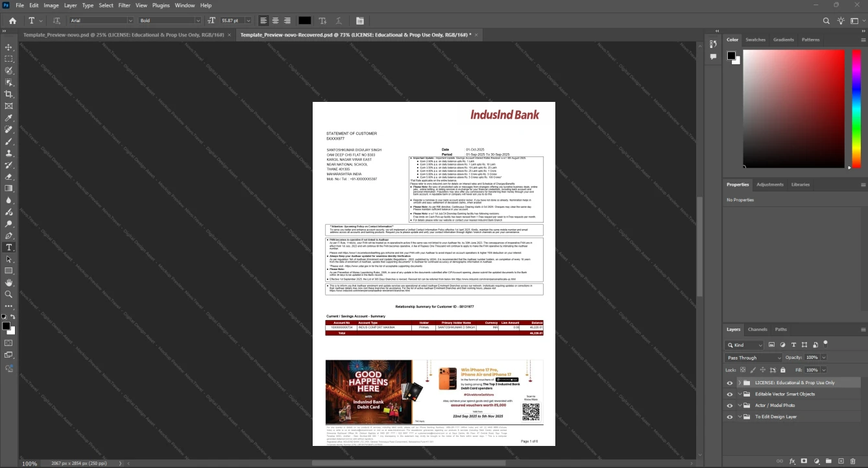
Task: Add a layer style with fx icon
Action: (792, 461)
